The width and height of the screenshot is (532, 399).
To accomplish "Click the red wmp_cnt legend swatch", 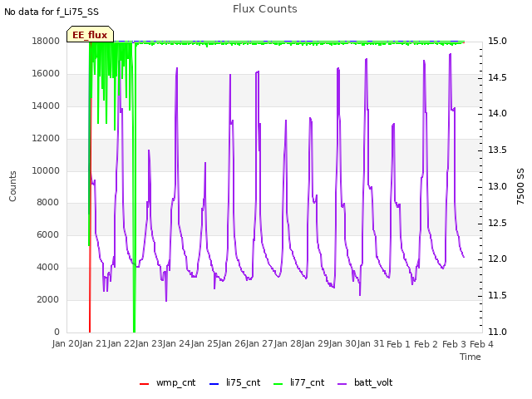I will [144, 384].
